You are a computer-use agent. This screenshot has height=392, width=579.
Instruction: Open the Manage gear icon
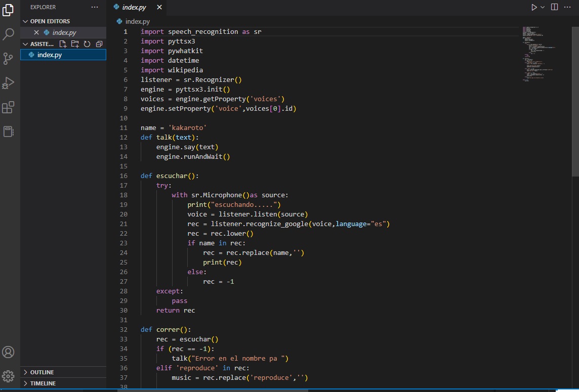pos(8,376)
